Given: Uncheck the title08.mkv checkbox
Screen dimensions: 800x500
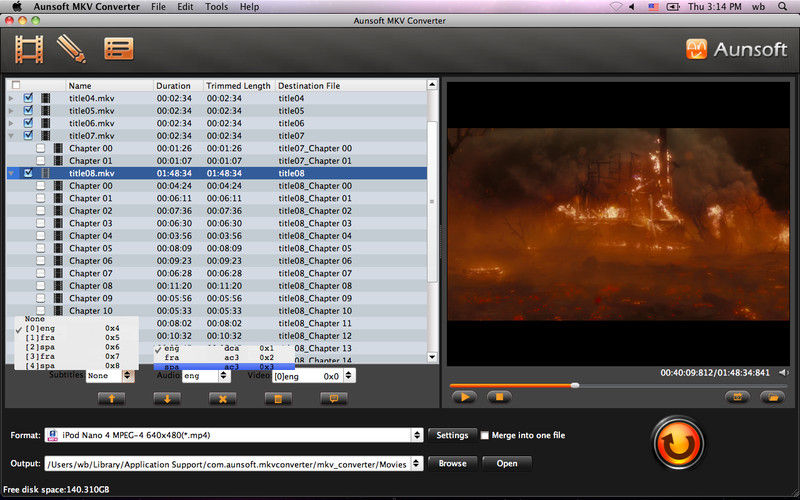Looking at the screenshot, I should click(29, 173).
